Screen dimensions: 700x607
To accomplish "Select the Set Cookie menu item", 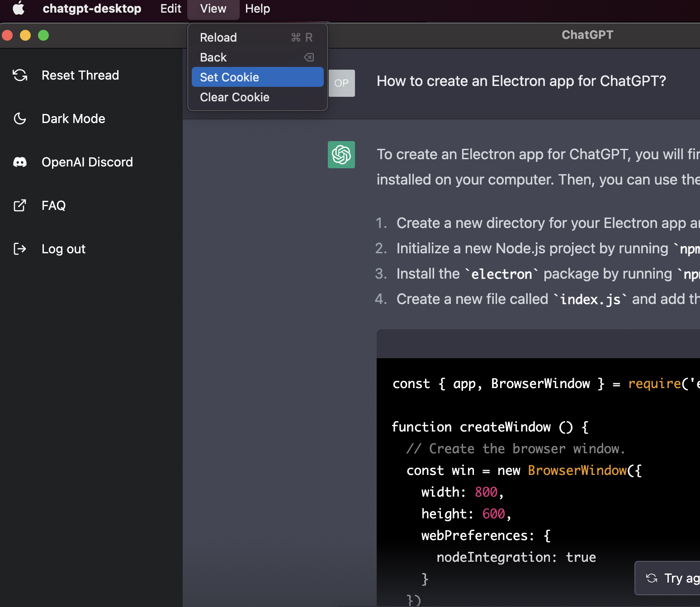I will pos(258,77).
